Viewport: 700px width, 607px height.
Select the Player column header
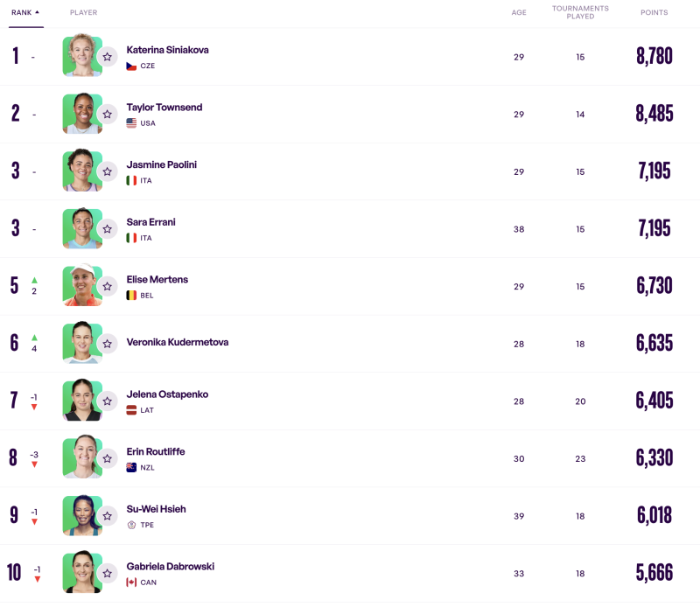tap(83, 13)
